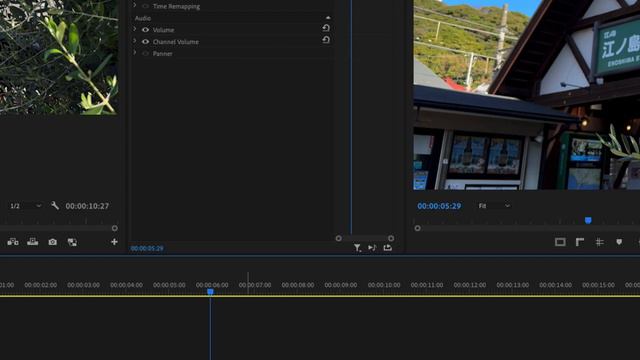Click the Add Marker icon in Program monitor
Viewport: 640px width, 360px height.
(x=619, y=242)
